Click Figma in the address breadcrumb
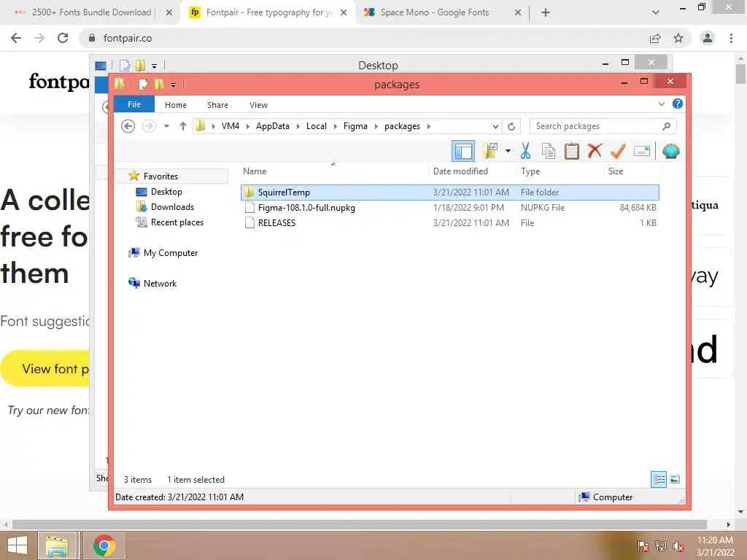The height and width of the screenshot is (560, 747). coord(355,126)
